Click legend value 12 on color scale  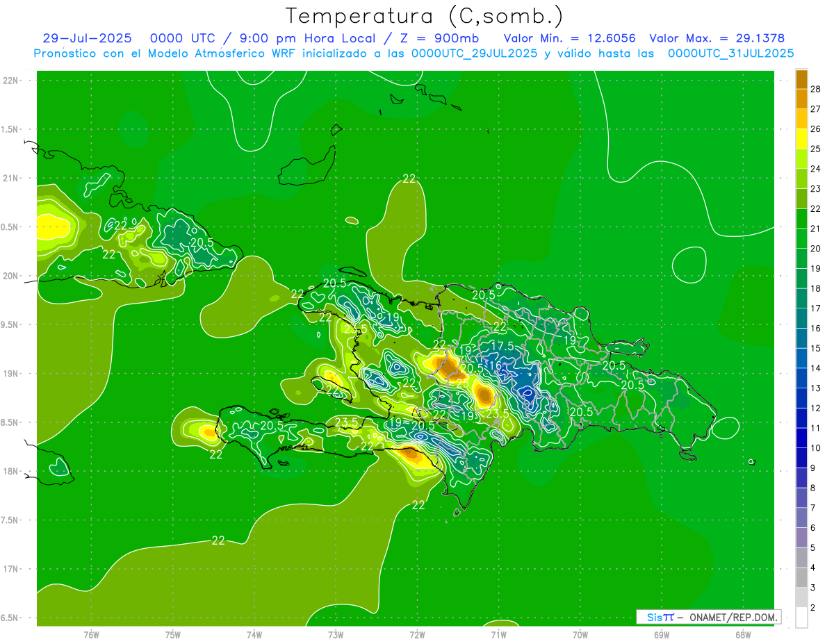815,408
